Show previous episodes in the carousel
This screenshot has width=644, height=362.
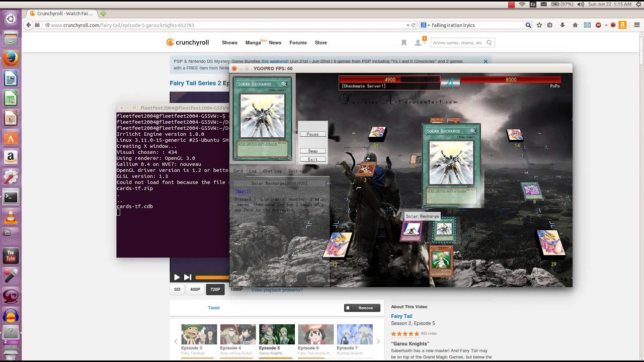tap(176, 341)
